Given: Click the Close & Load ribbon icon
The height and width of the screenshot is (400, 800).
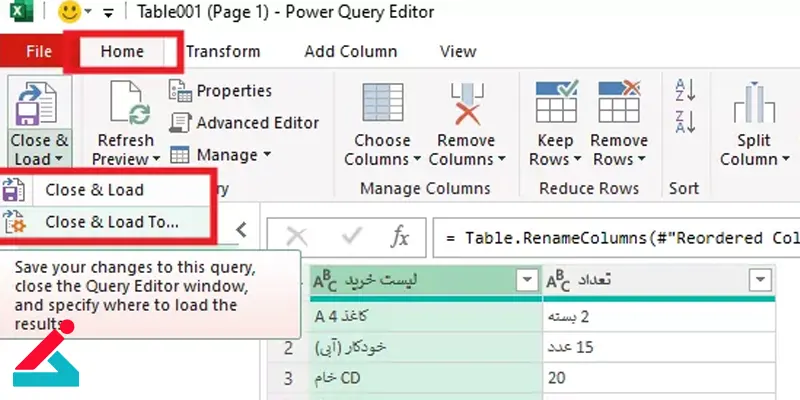Looking at the screenshot, I should point(36,105).
